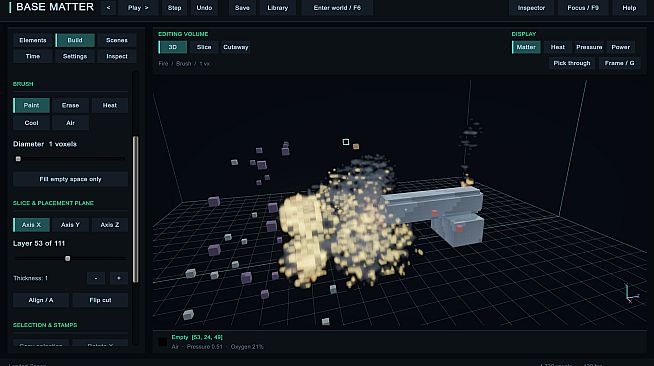Screen dimensions: 654x366
Task: Adjust the brush Diameter slider
Action: point(69,159)
